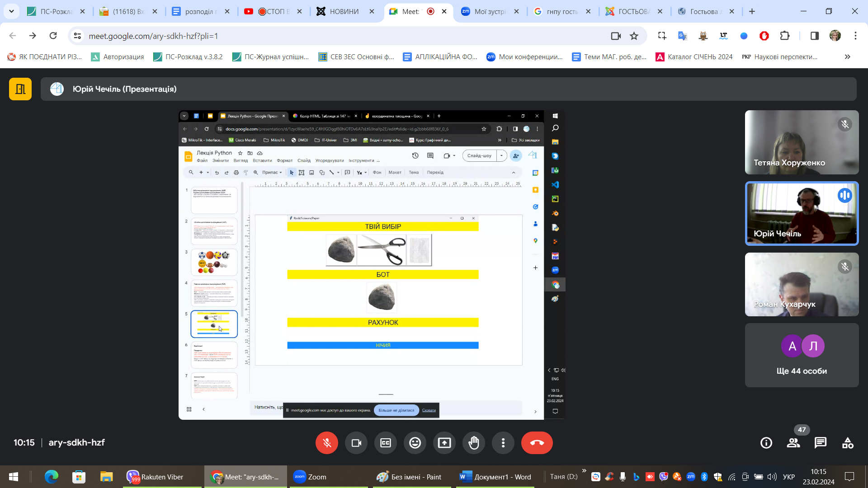868x488 pixels.
Task: Open meeting details info icon
Action: tap(766, 443)
